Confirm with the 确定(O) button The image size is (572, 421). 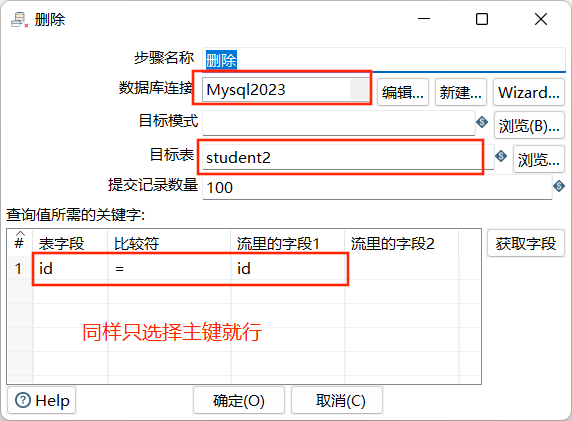coord(239,401)
